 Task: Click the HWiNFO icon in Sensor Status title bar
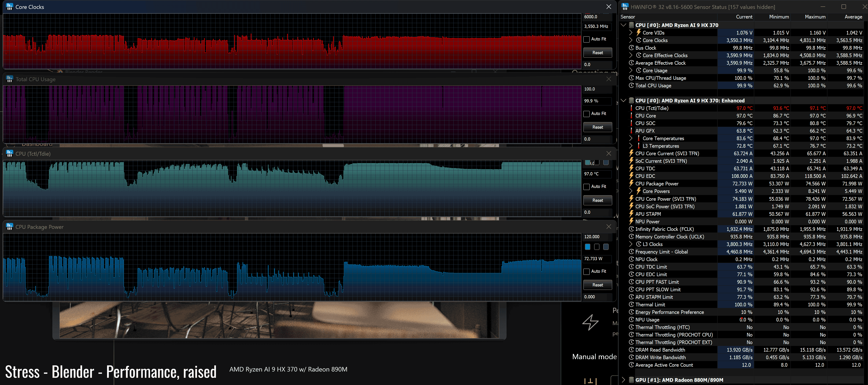[625, 7]
